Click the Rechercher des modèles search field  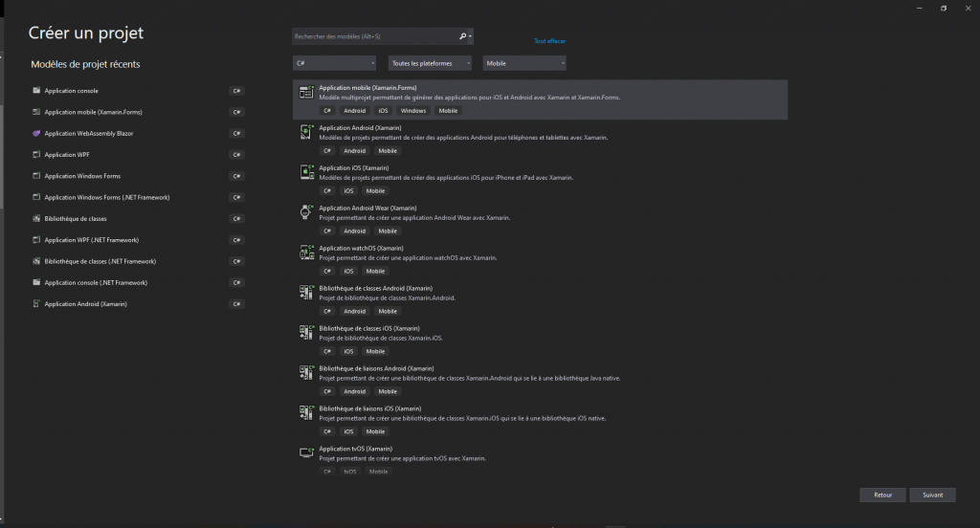373,36
